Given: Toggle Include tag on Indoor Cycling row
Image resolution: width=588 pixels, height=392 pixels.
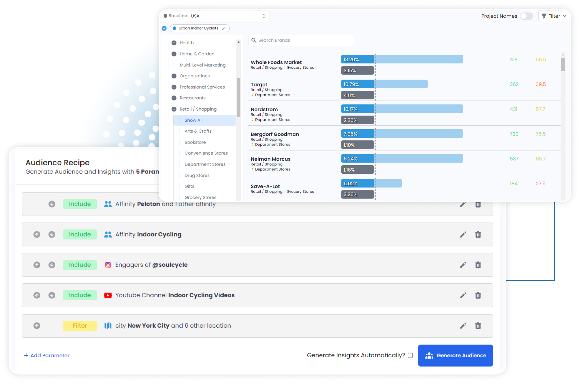Looking at the screenshot, I should [x=80, y=234].
